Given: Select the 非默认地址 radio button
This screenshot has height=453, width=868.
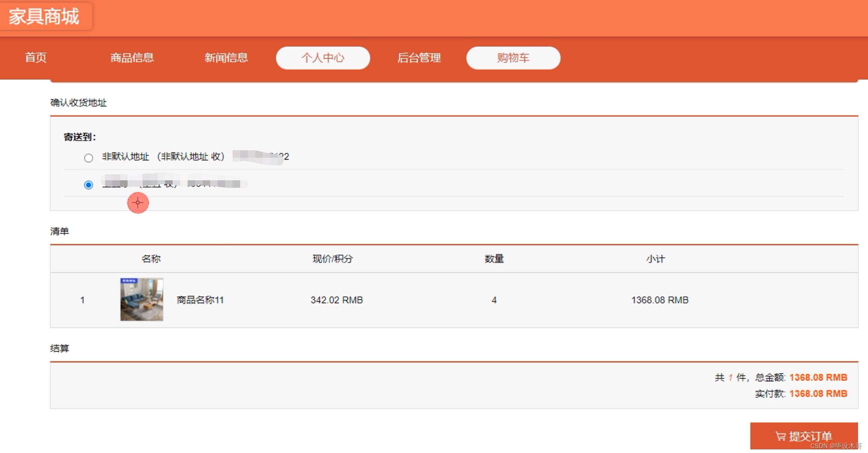Looking at the screenshot, I should (x=89, y=158).
